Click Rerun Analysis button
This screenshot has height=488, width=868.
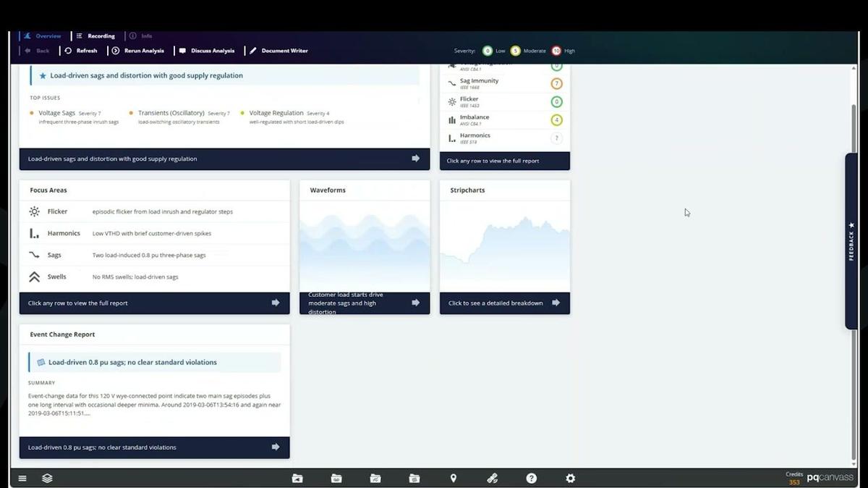[138, 51]
